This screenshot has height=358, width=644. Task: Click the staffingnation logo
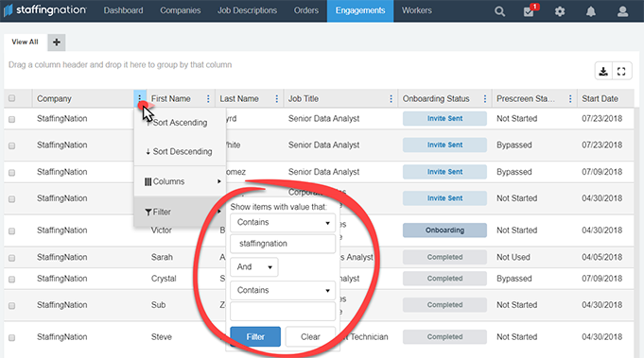click(x=45, y=10)
